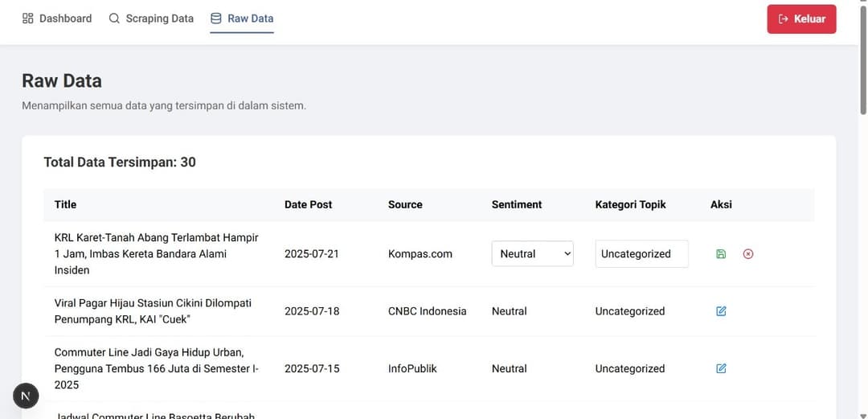Click the Title column header

[x=65, y=204]
